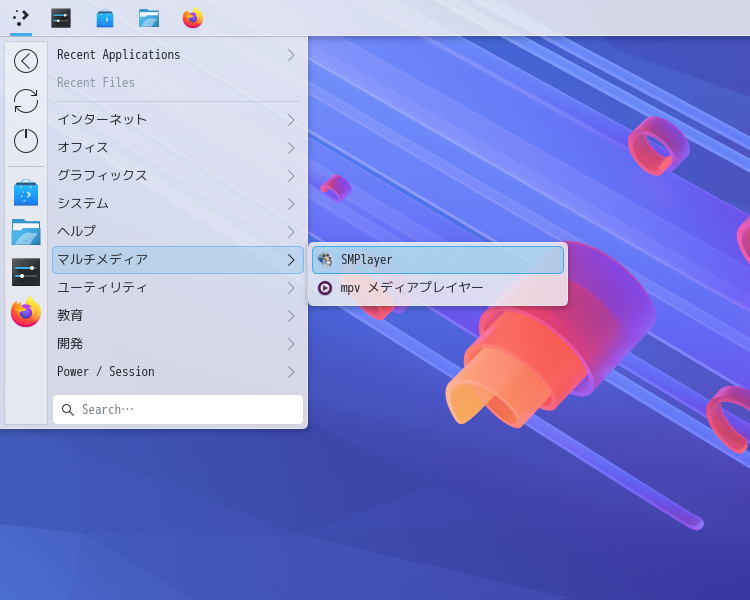Click the back arrow icon in the menu sidebar
The image size is (750, 600).
(26, 61)
